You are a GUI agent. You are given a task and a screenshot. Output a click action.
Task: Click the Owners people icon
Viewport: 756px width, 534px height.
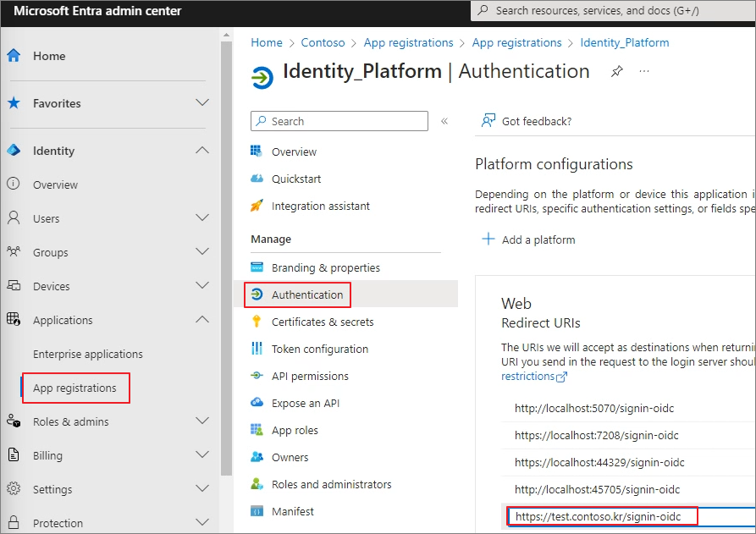coord(257,457)
